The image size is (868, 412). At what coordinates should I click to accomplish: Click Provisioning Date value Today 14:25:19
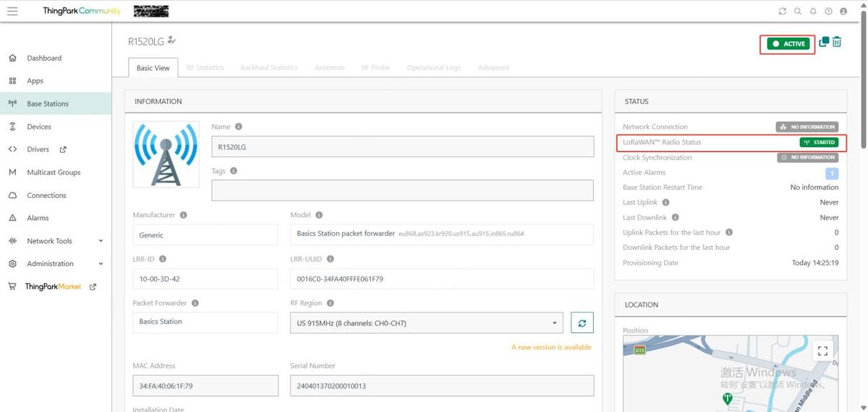pos(815,263)
